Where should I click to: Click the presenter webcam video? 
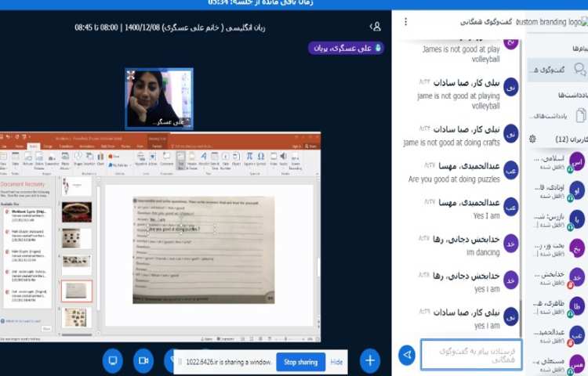(x=159, y=99)
